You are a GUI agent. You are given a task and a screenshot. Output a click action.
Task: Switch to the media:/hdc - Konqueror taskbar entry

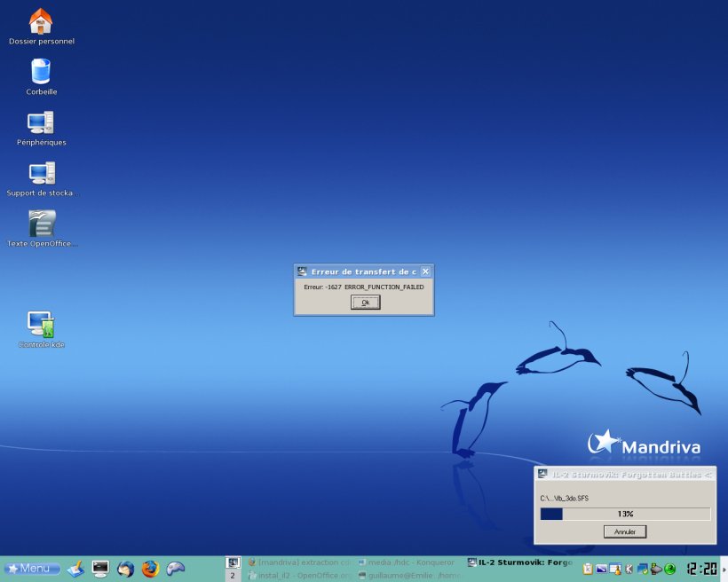[x=410, y=562]
